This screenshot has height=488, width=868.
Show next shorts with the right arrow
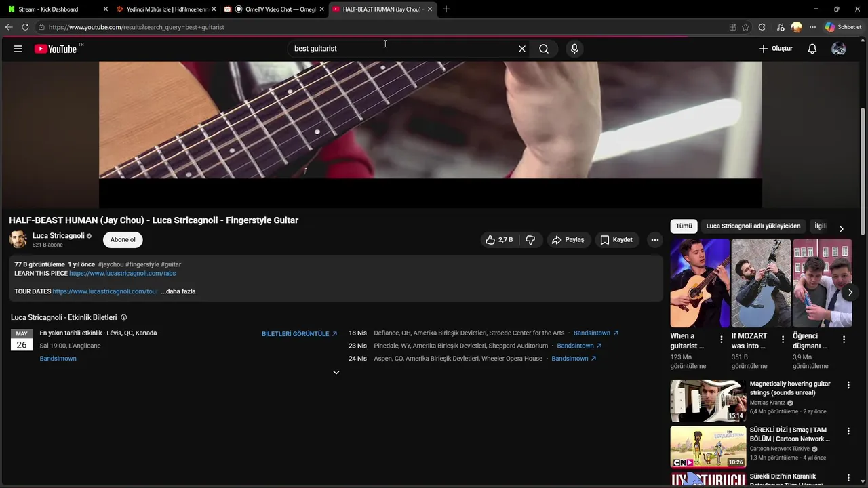coord(850,293)
